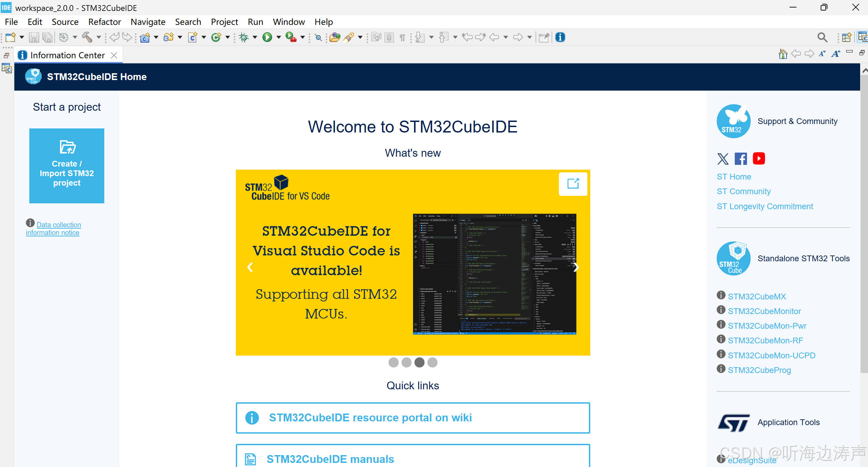Expand the flashlight Search dropdown arrow

(360, 37)
